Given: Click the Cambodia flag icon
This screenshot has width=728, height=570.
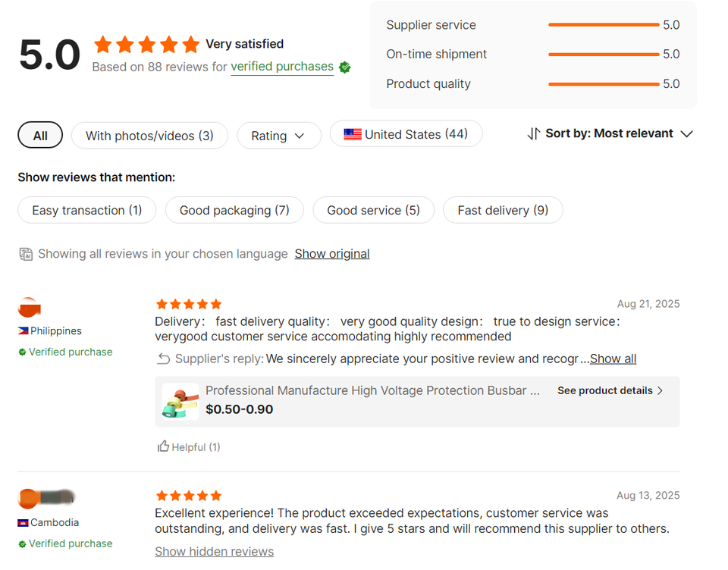Looking at the screenshot, I should point(24,523).
